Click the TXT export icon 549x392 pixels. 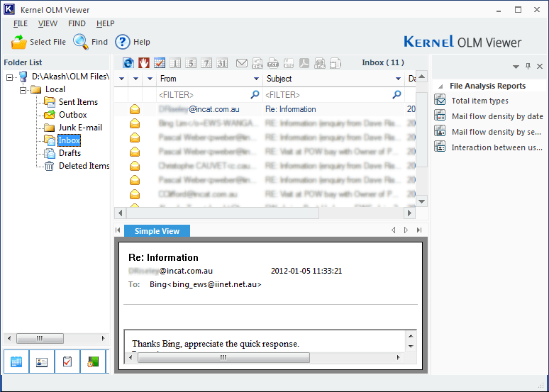tap(273, 63)
